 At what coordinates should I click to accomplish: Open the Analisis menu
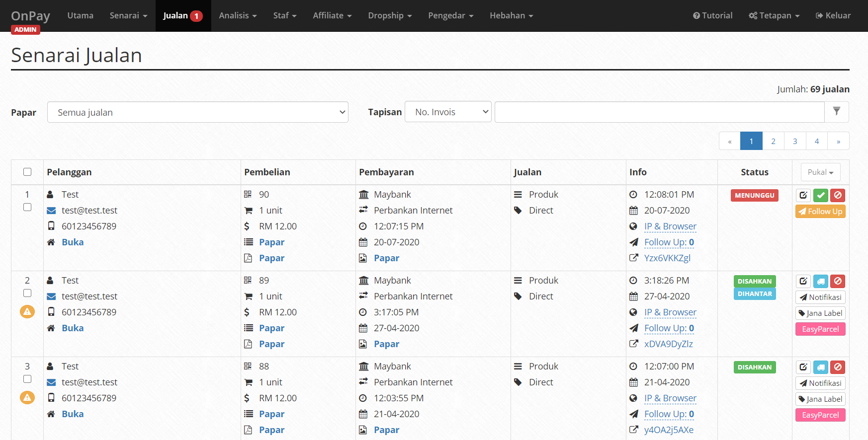click(x=238, y=15)
